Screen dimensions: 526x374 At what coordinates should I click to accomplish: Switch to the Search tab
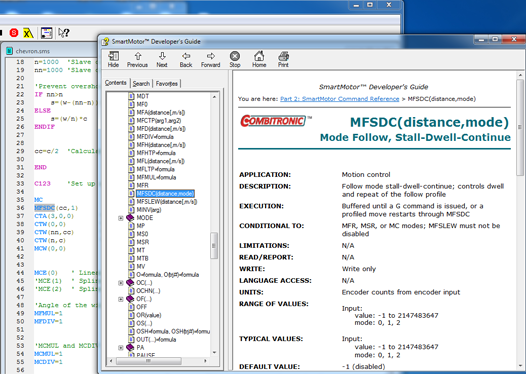[141, 84]
